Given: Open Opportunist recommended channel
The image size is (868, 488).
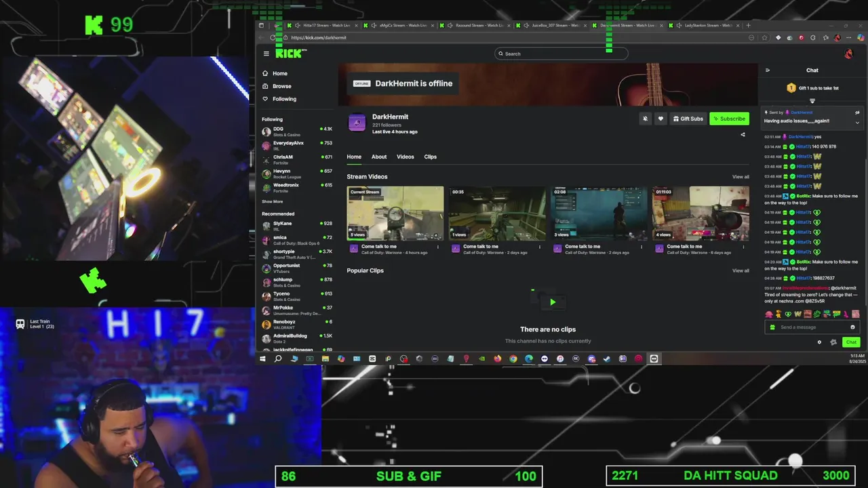Looking at the screenshot, I should tap(297, 268).
